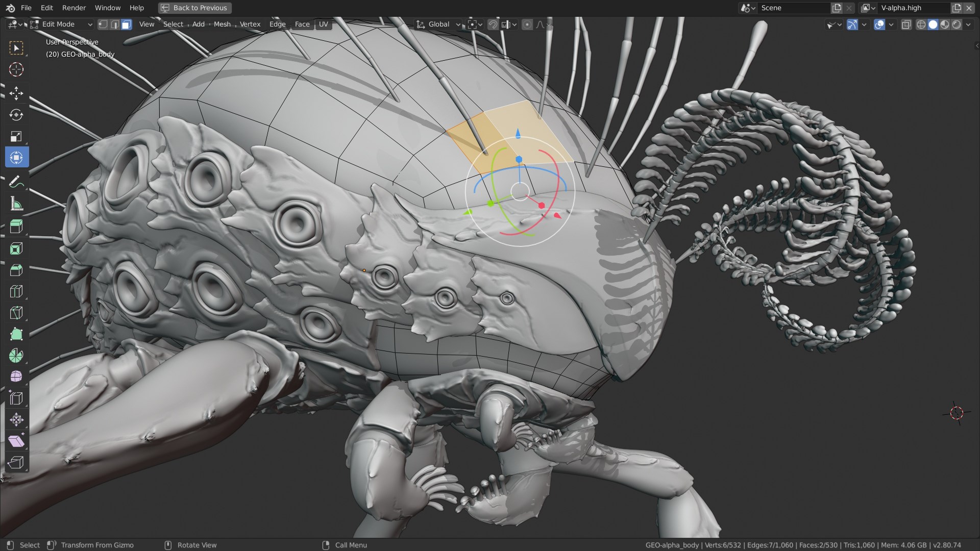Activate the Measure tool

[17, 203]
